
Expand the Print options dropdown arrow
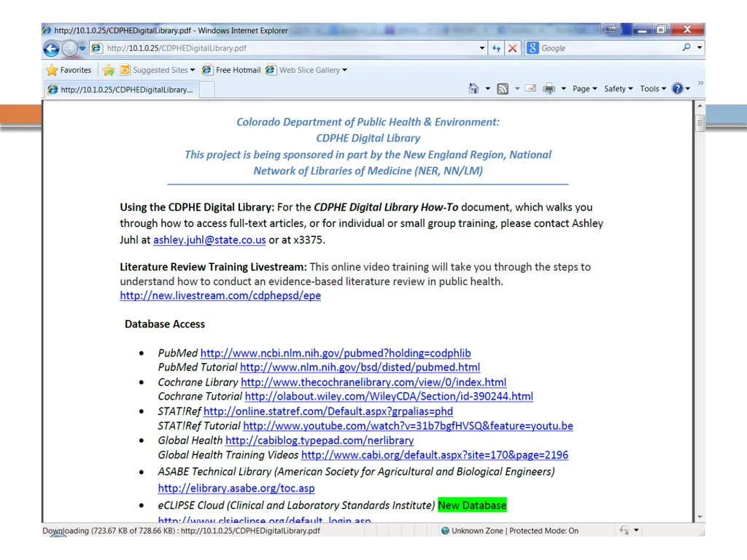click(x=563, y=88)
